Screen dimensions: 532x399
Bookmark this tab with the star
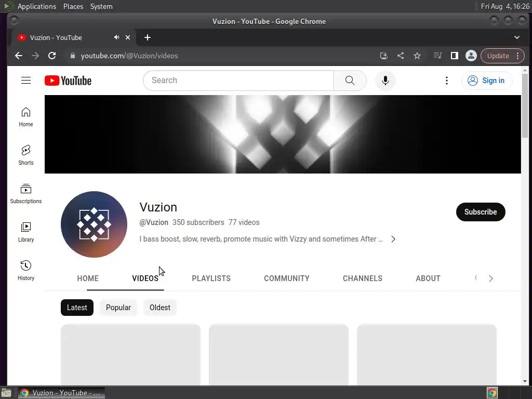(417, 56)
